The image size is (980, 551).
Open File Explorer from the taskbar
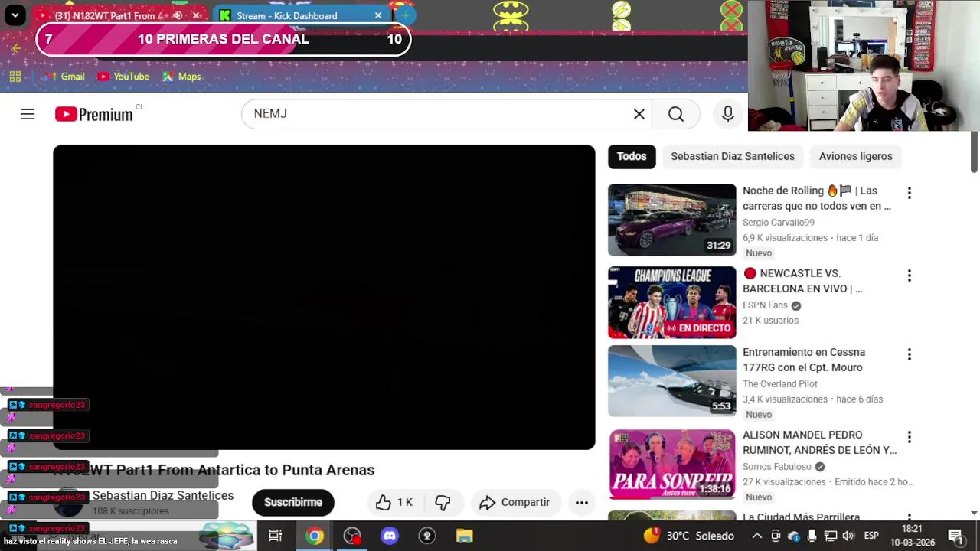click(465, 536)
